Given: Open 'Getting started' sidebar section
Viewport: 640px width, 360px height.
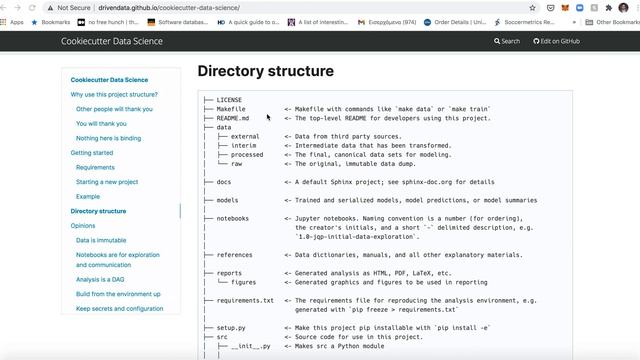Looking at the screenshot, I should click(92, 153).
